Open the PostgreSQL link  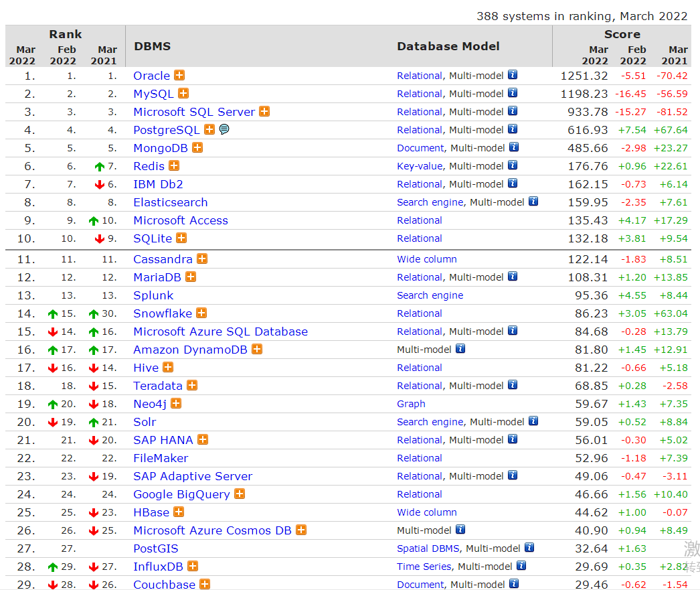pos(167,130)
